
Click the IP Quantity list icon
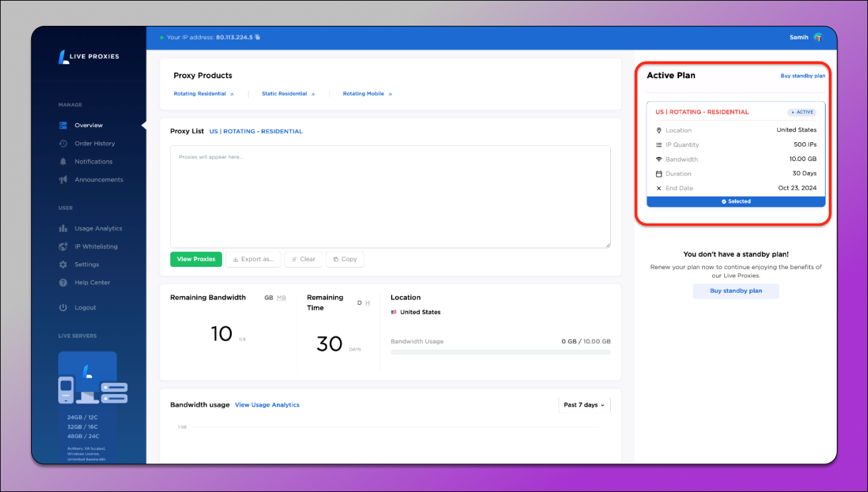tap(659, 145)
